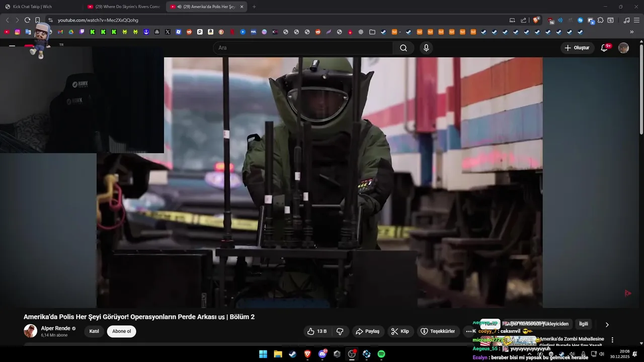Open the Google Drive bookmark
The width and height of the screenshot is (644, 362).
coord(71,32)
